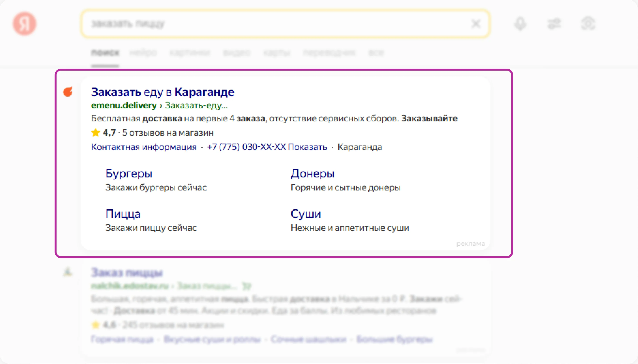Open the emenu.delivery green URL

pyautogui.click(x=124, y=106)
